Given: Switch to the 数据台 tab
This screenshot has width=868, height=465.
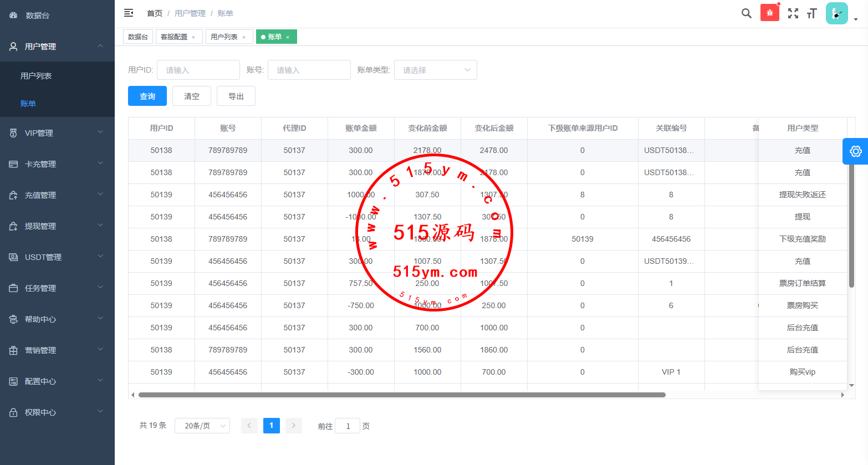Looking at the screenshot, I should click(138, 37).
